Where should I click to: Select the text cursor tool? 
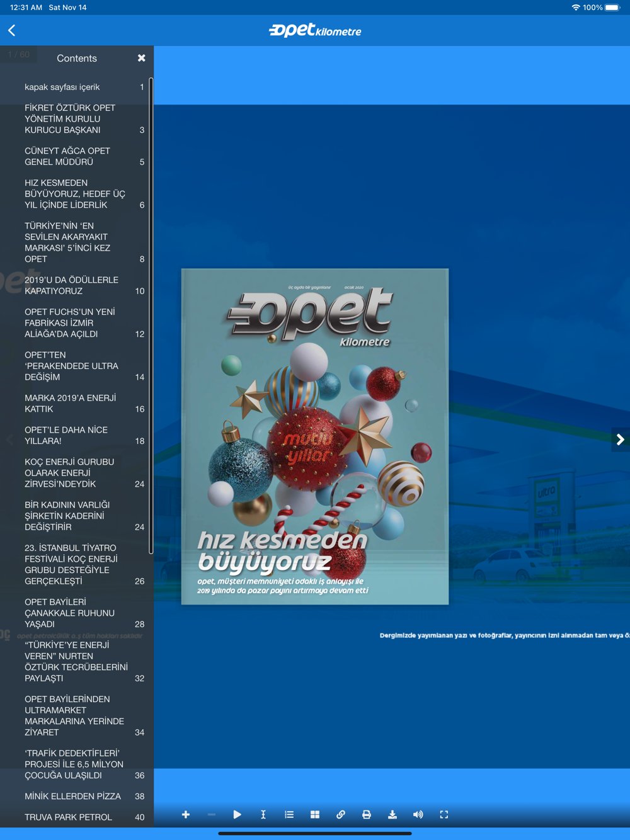click(263, 815)
